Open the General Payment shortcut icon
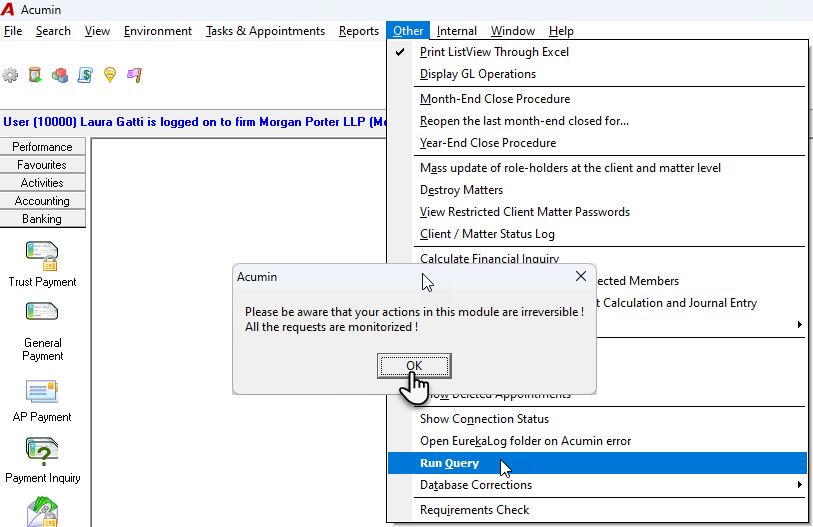The image size is (813, 527). 42,312
